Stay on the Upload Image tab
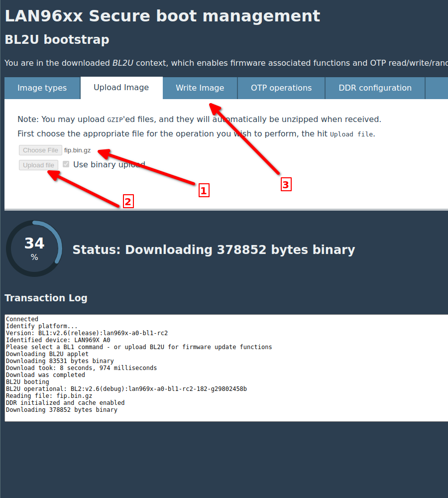 121,88
